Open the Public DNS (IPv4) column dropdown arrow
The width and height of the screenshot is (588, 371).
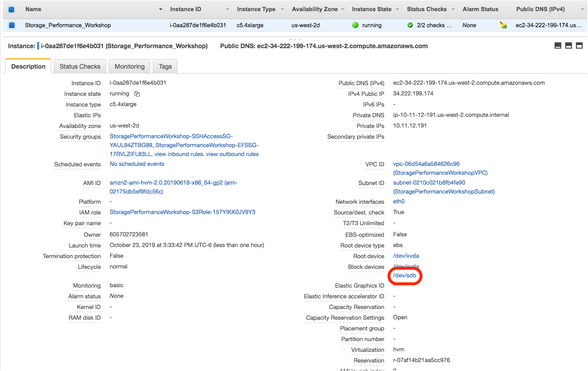pos(582,9)
